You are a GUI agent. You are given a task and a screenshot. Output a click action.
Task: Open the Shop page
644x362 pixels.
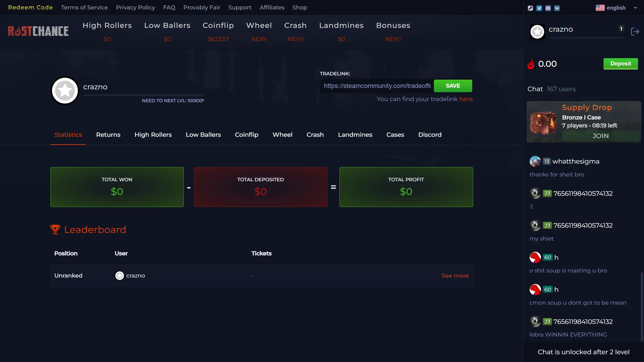coord(299,8)
